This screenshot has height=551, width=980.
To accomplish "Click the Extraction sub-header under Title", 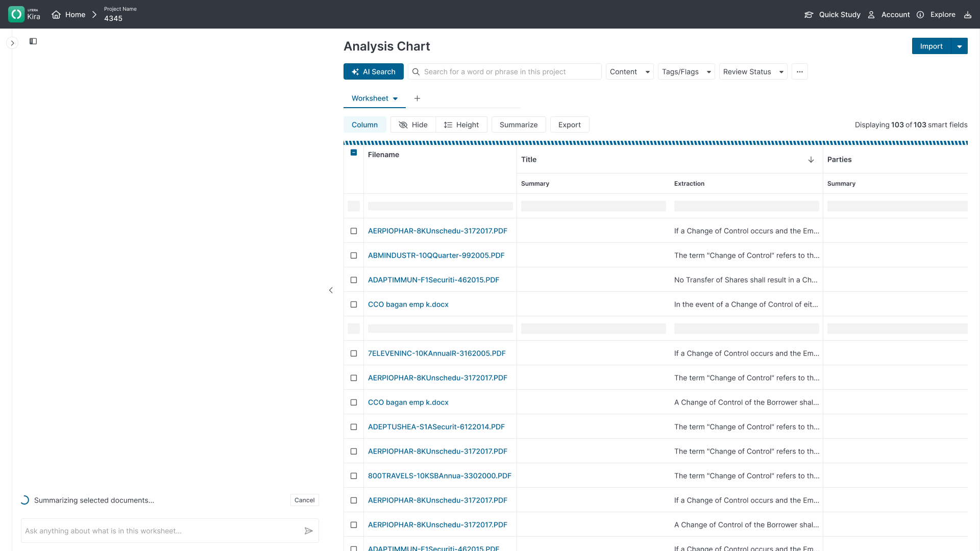I will click(689, 184).
